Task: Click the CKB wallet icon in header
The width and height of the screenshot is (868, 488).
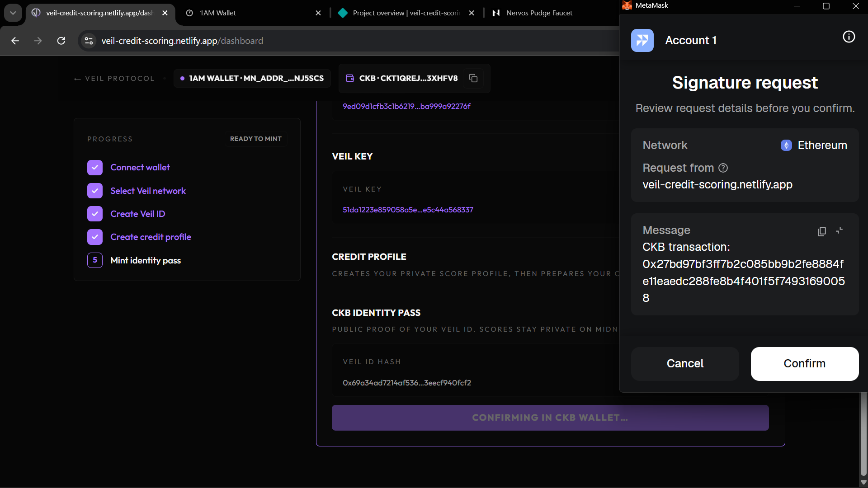Action: (349, 78)
